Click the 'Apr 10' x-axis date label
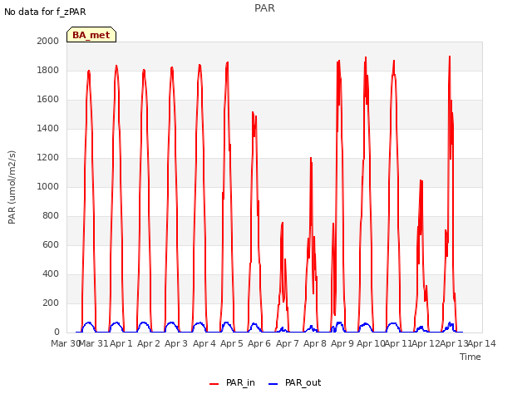 [371, 343]
